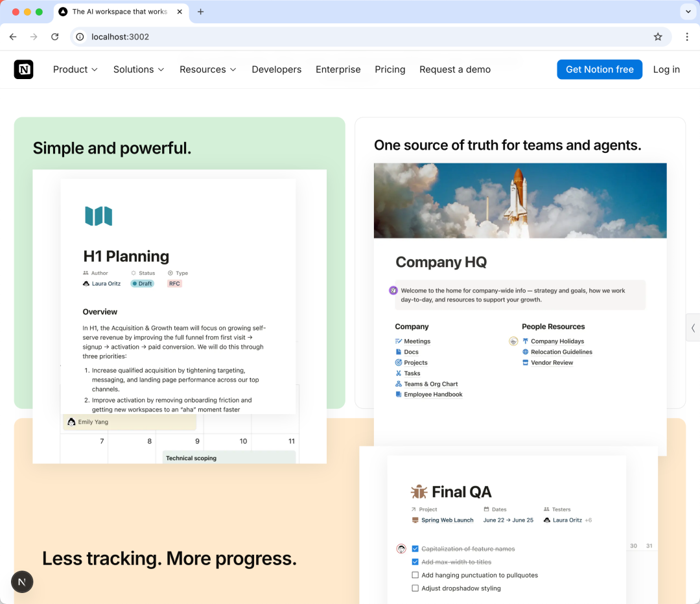Click Emily Yang's avatar in the calendar
Image resolution: width=700 pixels, height=604 pixels.
(x=71, y=422)
